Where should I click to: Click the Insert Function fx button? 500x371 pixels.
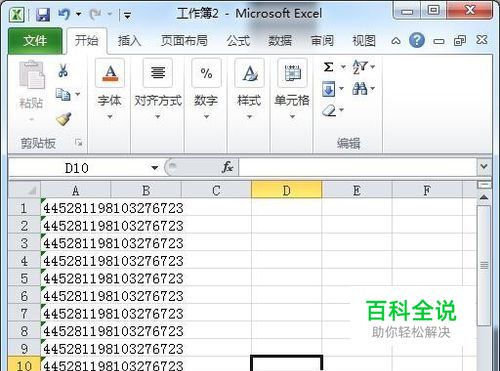point(228,167)
